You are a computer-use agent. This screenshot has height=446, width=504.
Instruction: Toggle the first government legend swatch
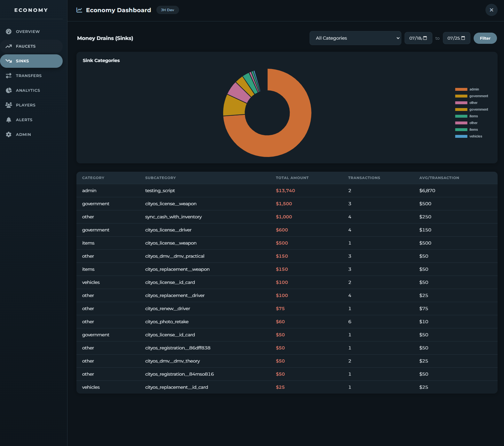pos(461,96)
